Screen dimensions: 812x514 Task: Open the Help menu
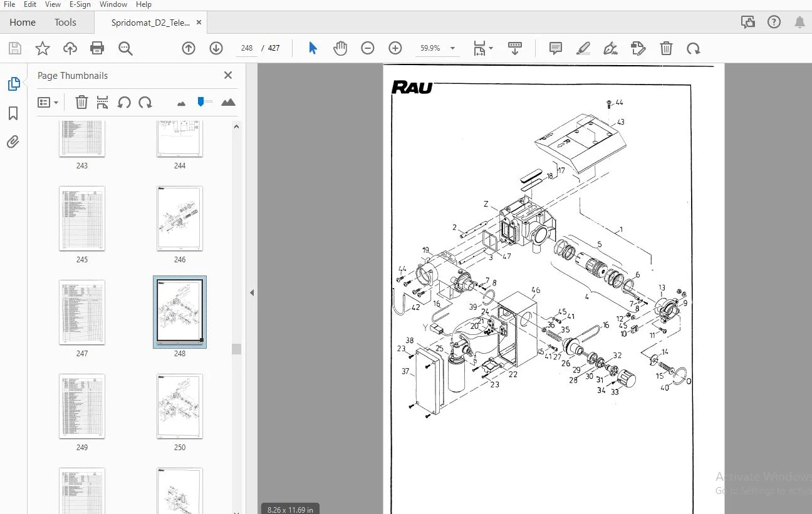click(x=144, y=4)
